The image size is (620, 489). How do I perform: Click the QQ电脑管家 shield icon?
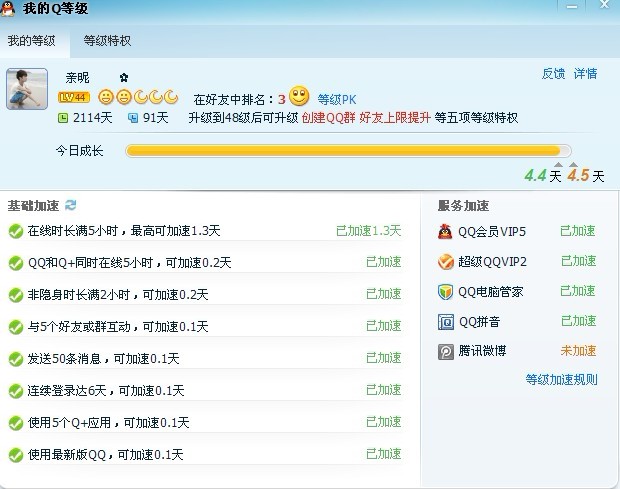(445, 292)
